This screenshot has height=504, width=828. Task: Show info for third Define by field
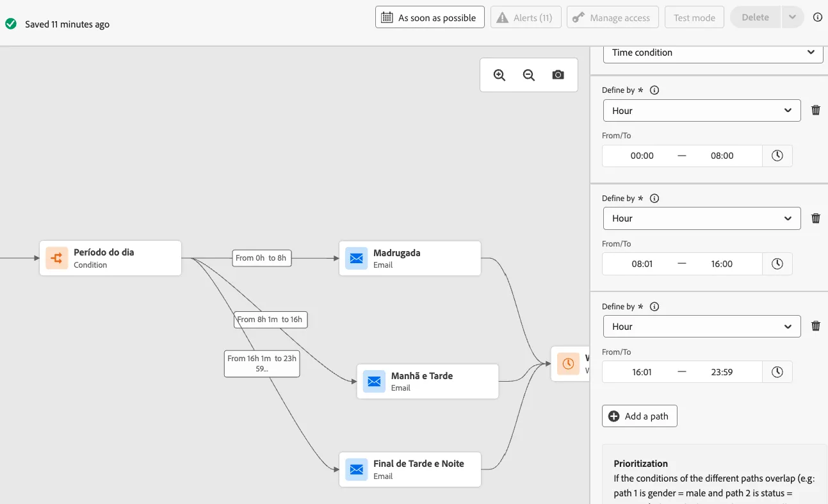point(654,307)
